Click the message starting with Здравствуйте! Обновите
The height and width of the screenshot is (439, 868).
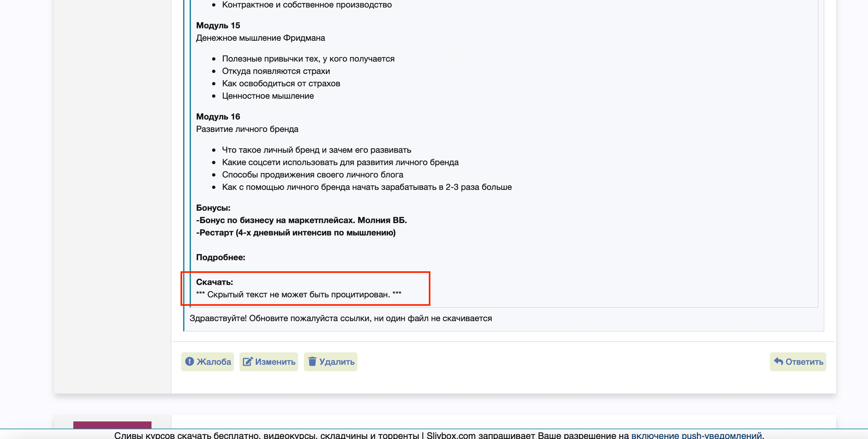click(x=340, y=319)
